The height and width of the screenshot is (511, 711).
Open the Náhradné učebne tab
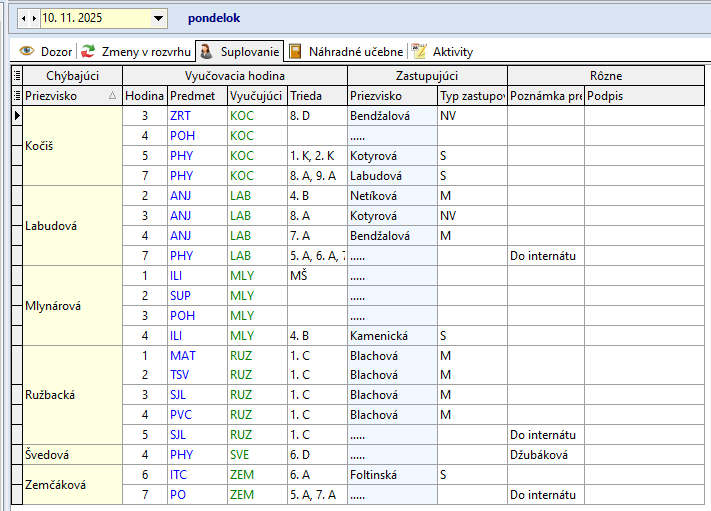tap(346, 51)
